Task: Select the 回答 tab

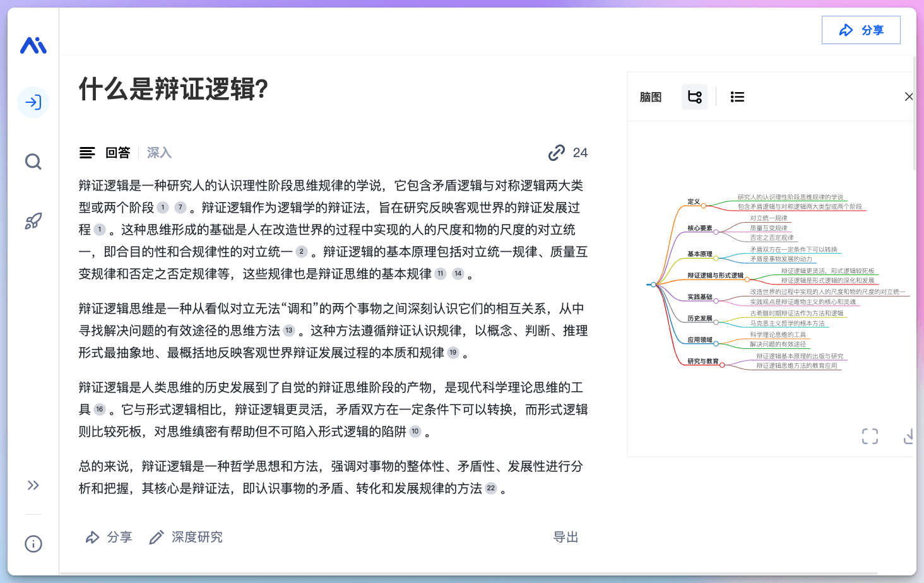Action: (118, 153)
